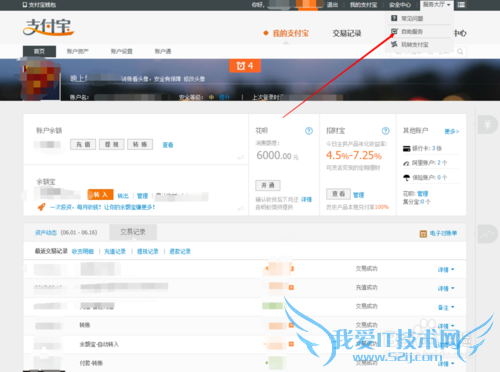Screen dimensions: 500x372
Task: Click the 提升 security level link
Action: 225,97
